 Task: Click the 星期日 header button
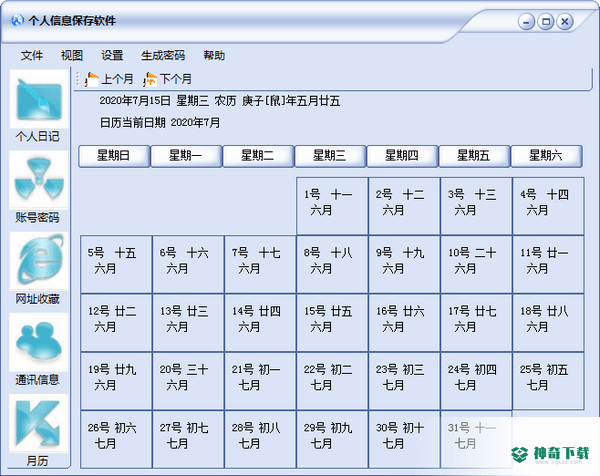pos(114,156)
